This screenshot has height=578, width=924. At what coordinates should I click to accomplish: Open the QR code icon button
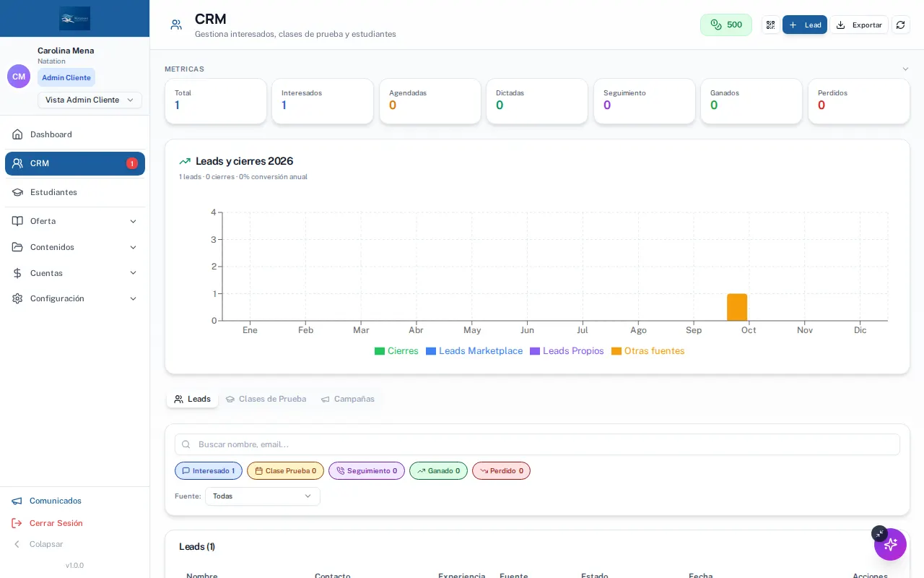click(770, 25)
